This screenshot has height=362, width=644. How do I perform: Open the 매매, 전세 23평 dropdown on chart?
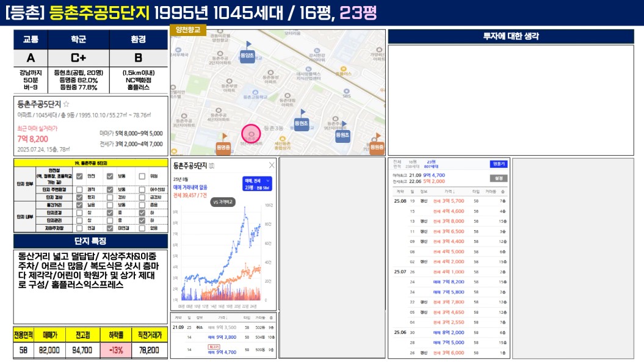click(257, 184)
